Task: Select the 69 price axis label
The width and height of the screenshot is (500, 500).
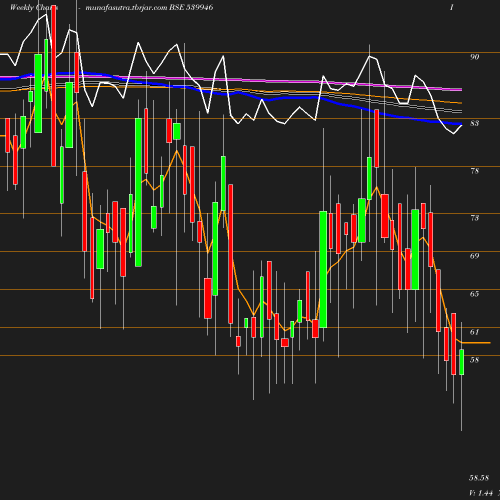Action: click(475, 256)
